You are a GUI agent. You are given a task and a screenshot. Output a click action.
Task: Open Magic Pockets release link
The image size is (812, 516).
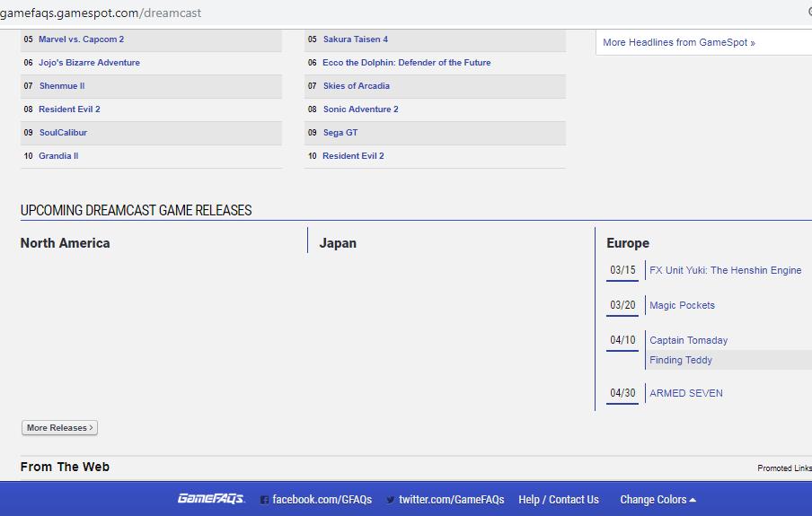pos(682,305)
